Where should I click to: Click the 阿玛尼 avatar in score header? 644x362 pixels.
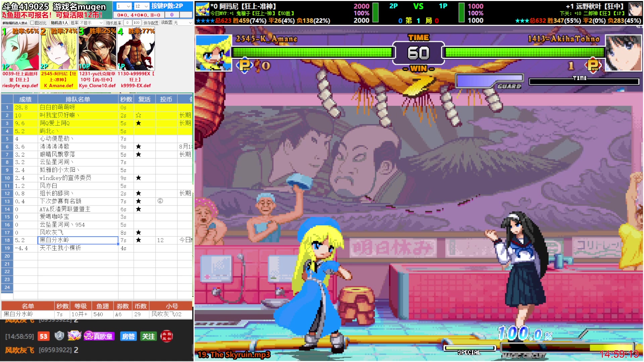[x=202, y=9]
